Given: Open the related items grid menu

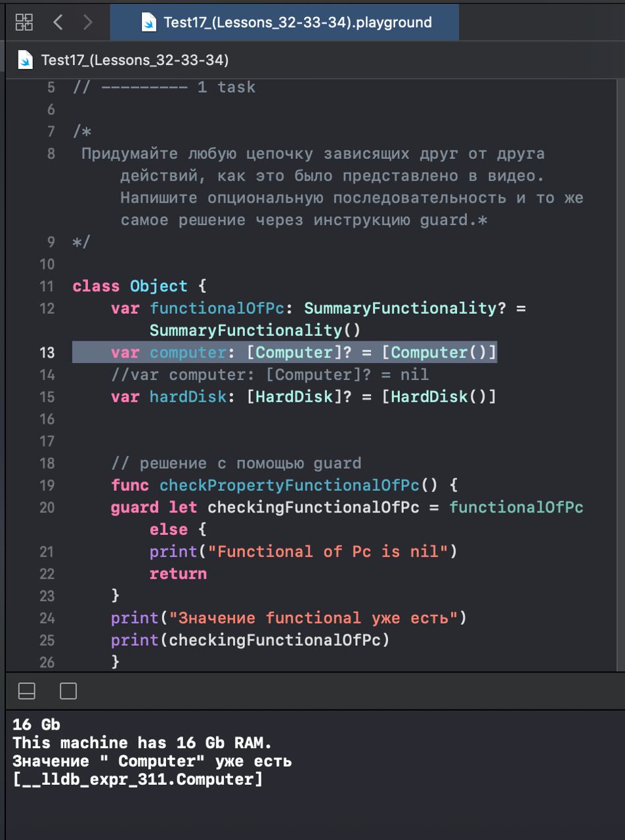Looking at the screenshot, I should click(24, 22).
